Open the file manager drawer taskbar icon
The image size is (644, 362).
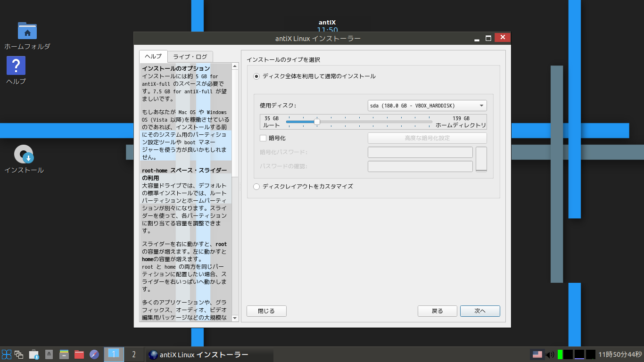64,354
